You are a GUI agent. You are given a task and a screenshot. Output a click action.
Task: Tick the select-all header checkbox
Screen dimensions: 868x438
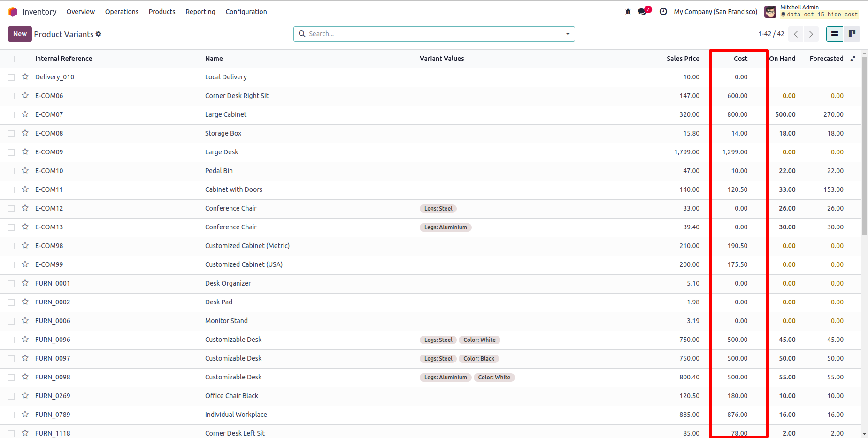(11, 59)
